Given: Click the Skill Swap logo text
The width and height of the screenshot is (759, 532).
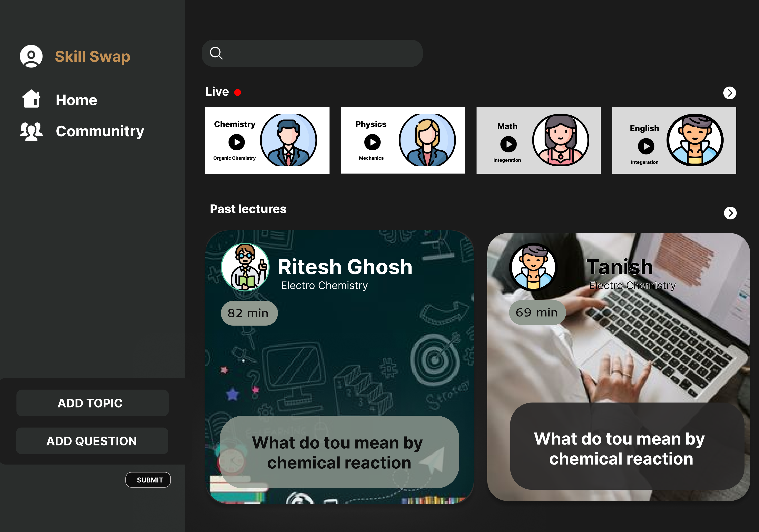Looking at the screenshot, I should click(x=92, y=56).
